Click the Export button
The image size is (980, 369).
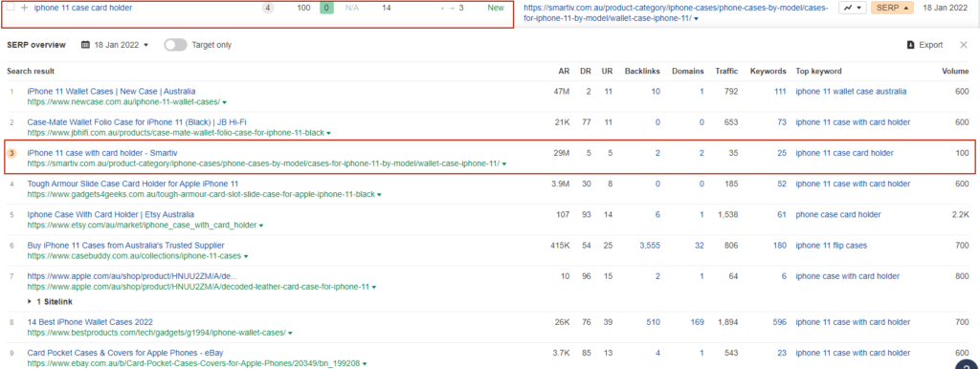925,45
